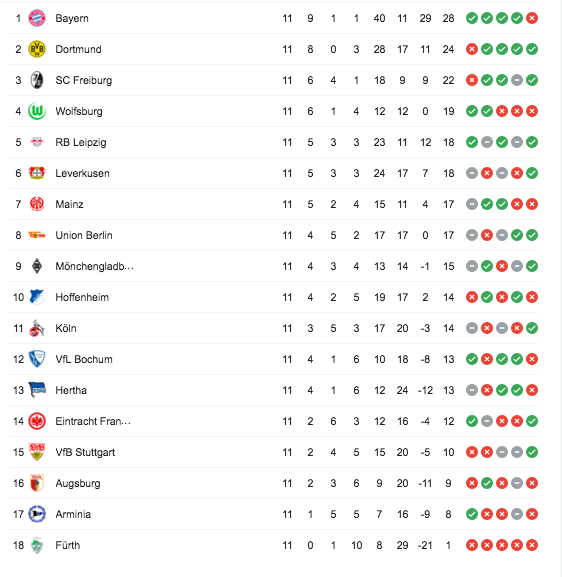
Task: Open the RB Leipzig team page
Action: (81, 142)
